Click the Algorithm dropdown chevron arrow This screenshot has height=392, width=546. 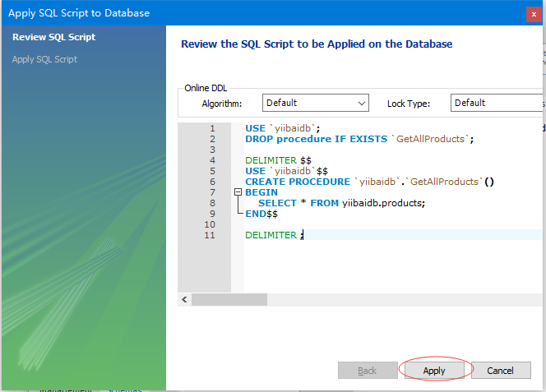[x=362, y=104]
